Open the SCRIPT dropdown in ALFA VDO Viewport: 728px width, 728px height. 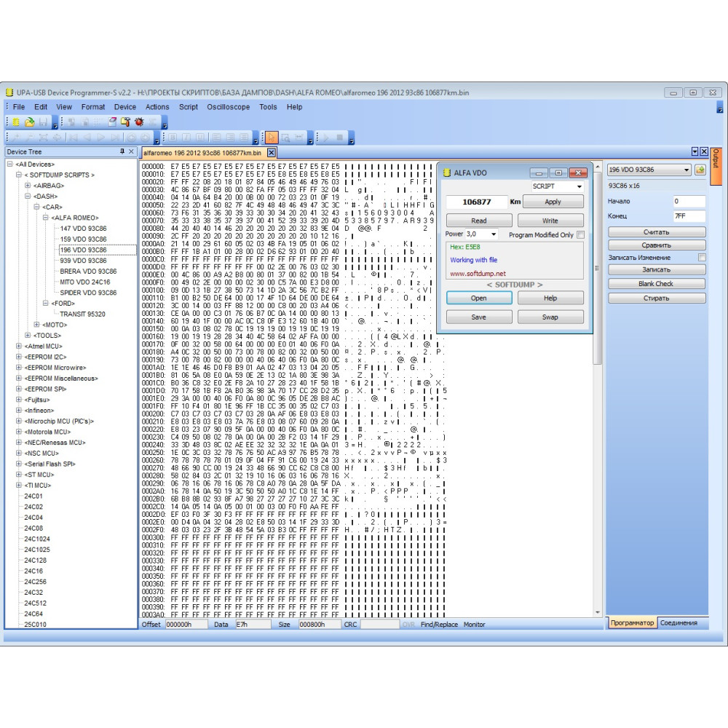[x=579, y=186]
